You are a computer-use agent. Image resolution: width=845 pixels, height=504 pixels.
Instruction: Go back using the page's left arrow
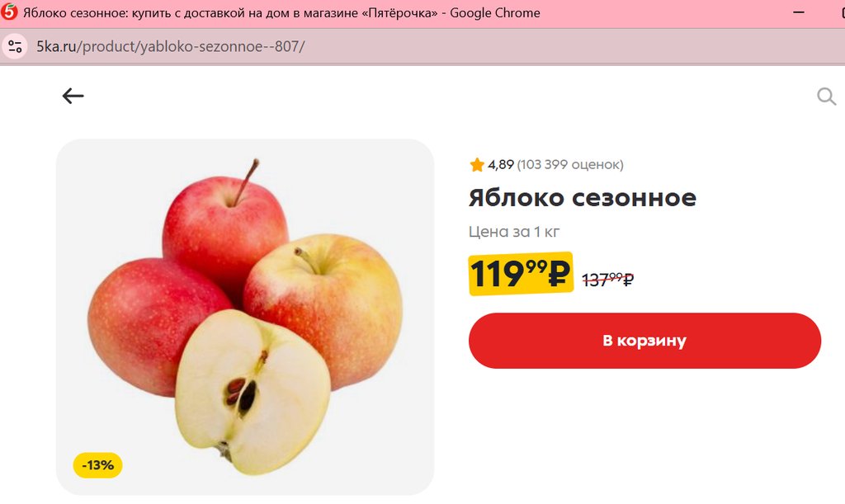coord(73,96)
